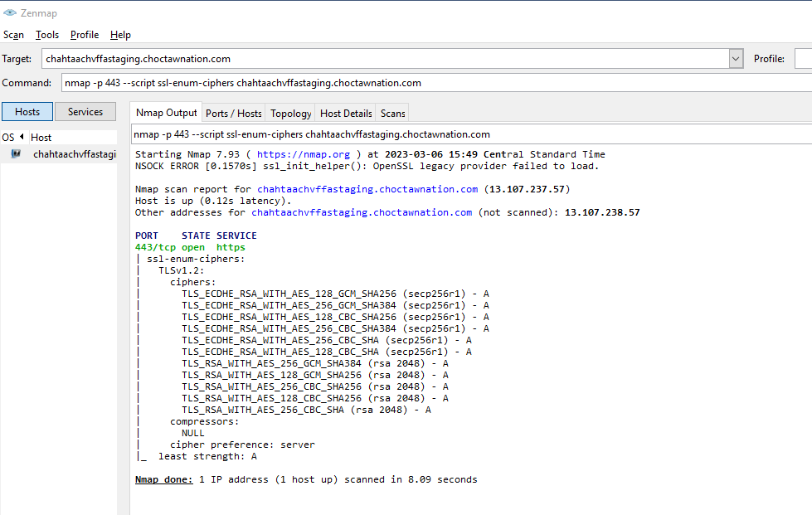Click the TLS_RSA_WITH_AES_128_CBC_SHA256 cipher line
The height and width of the screenshot is (515, 812).
[315, 398]
